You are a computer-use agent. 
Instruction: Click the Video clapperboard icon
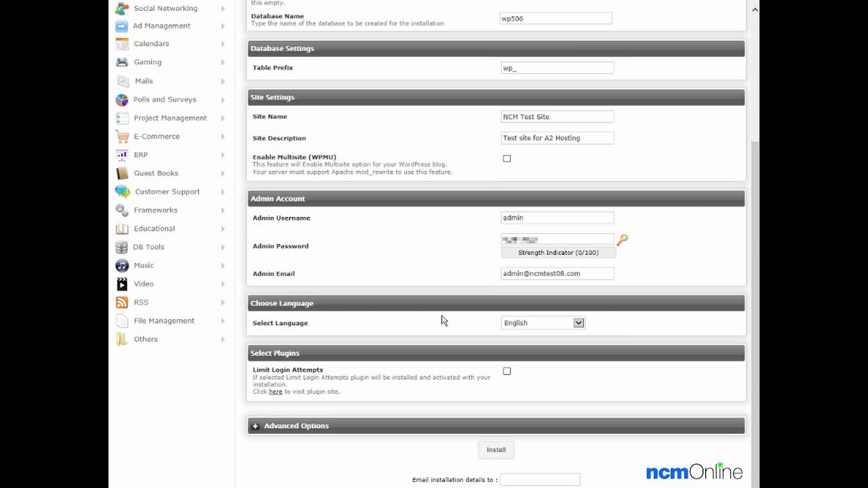click(122, 284)
